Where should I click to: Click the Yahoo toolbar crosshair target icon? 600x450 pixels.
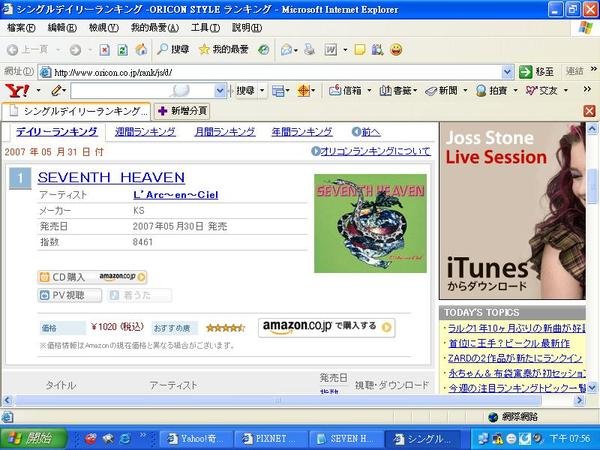point(303,91)
